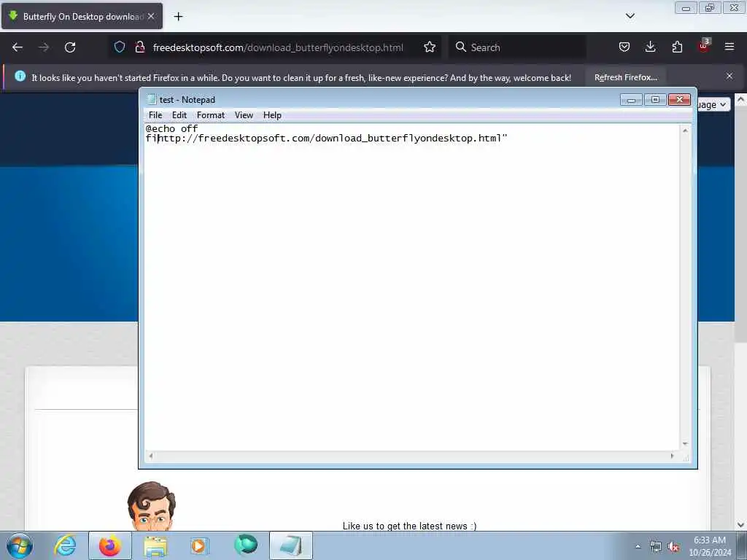Open Windows Explorer from taskbar
The image size is (747, 560).
(155, 545)
